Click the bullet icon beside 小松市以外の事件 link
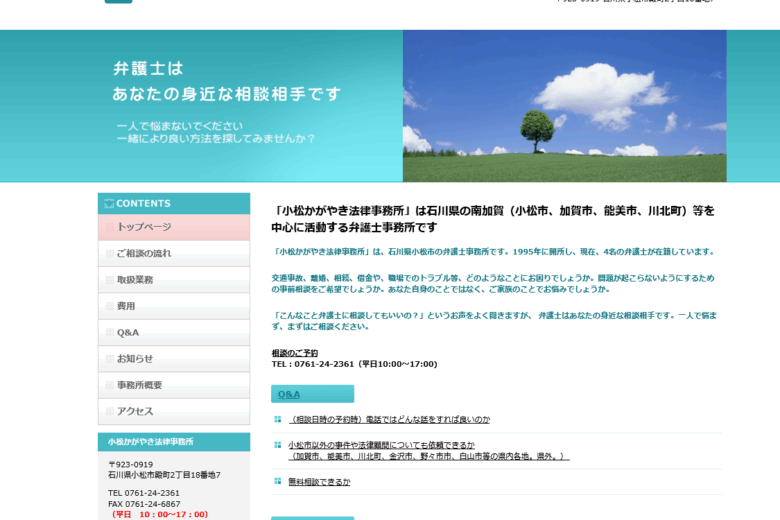The height and width of the screenshot is (520, 780). pos(278,445)
